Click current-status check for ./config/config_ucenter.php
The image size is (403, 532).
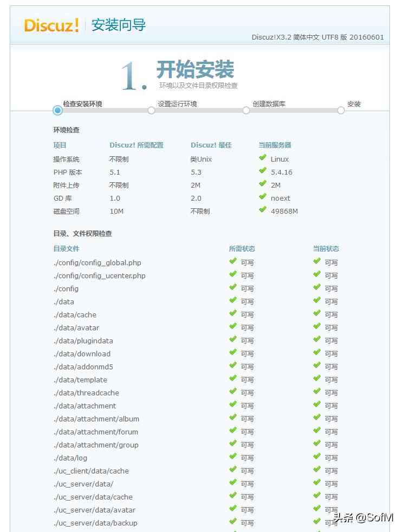[317, 274]
